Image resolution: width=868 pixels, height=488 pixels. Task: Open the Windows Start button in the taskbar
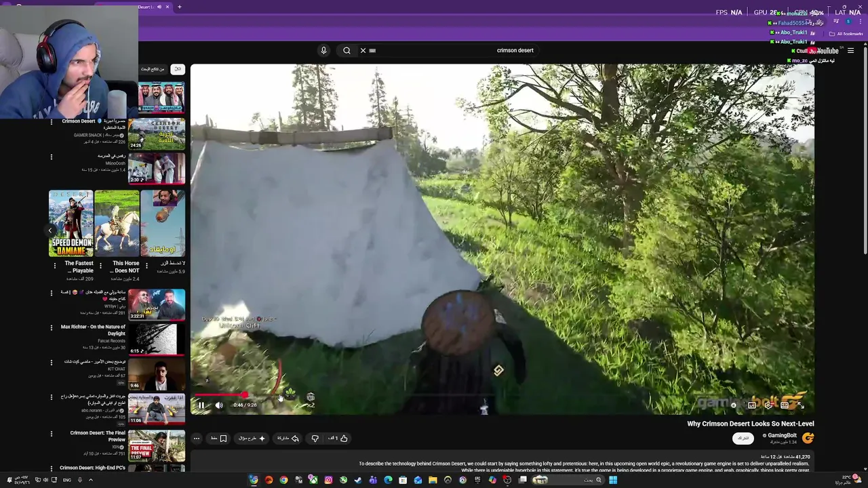pos(613,480)
